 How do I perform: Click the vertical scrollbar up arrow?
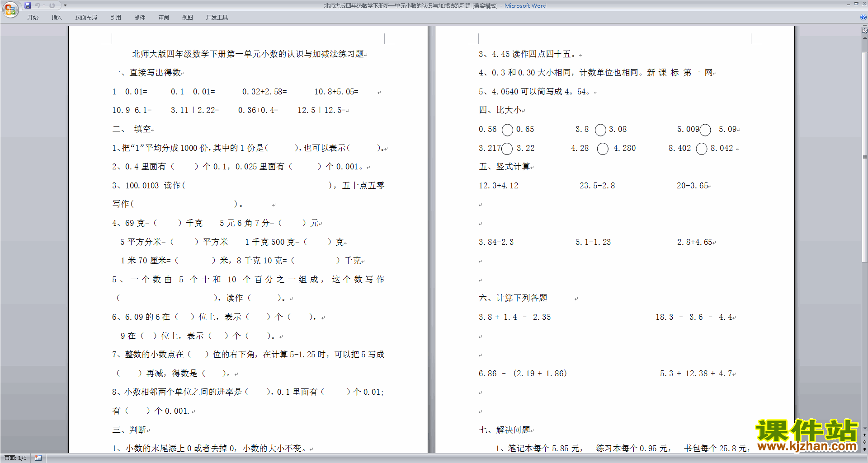tap(864, 38)
